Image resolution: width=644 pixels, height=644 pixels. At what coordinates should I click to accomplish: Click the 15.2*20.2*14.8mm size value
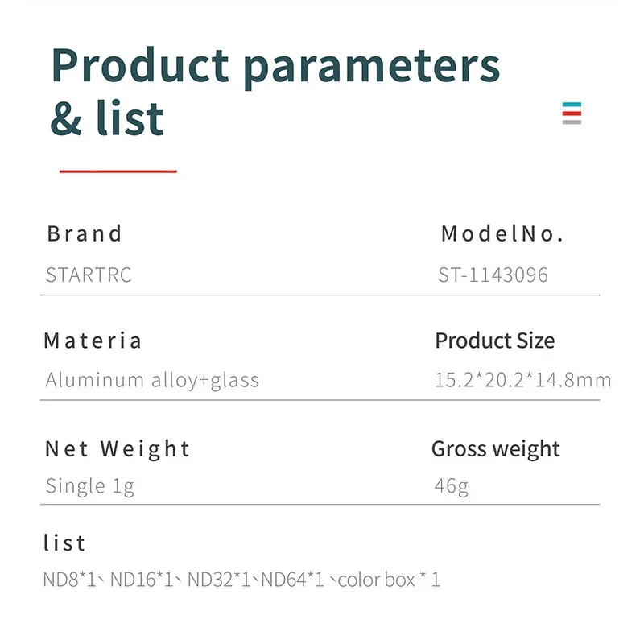click(x=522, y=380)
